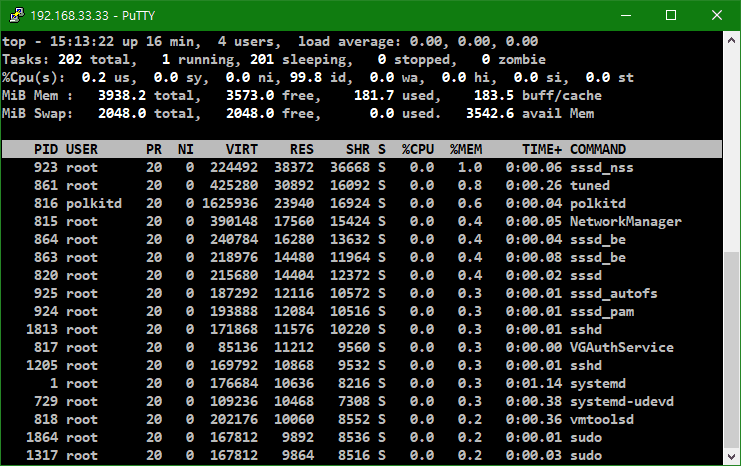Click sssd_be in the PID 863 row
741x466 pixels.
(598, 258)
